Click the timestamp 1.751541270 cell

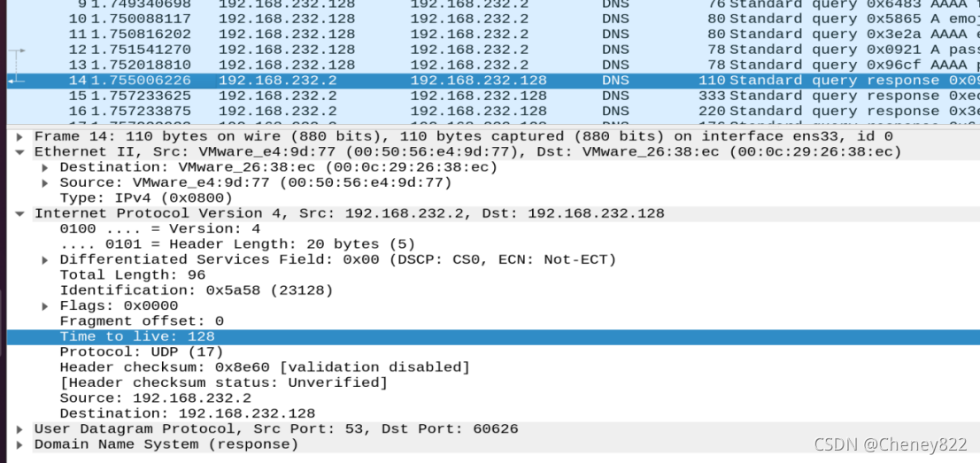point(141,50)
